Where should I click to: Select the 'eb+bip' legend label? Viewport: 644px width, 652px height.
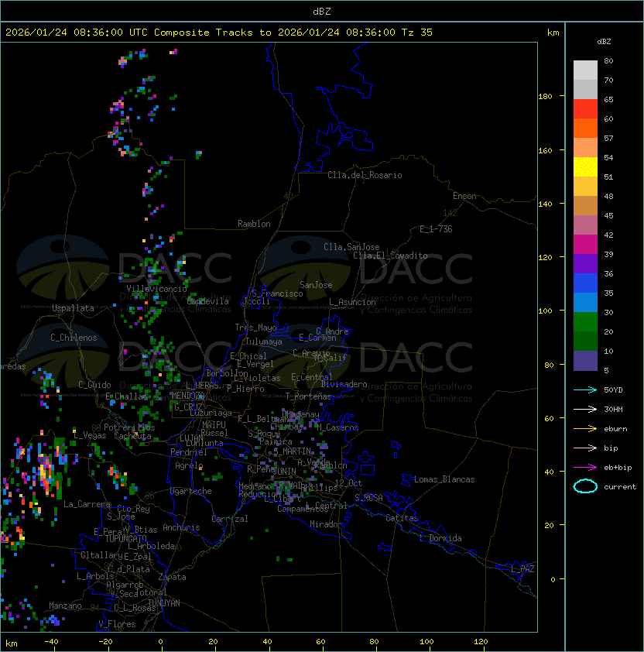tap(618, 468)
